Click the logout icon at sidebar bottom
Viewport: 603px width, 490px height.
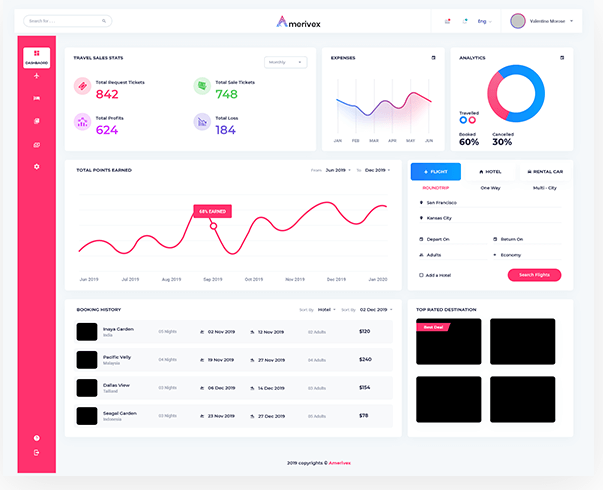click(36, 453)
